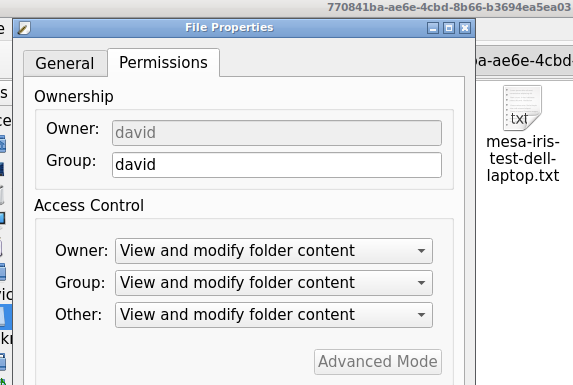Select the Permissions tab
The image size is (573, 385).
(163, 62)
